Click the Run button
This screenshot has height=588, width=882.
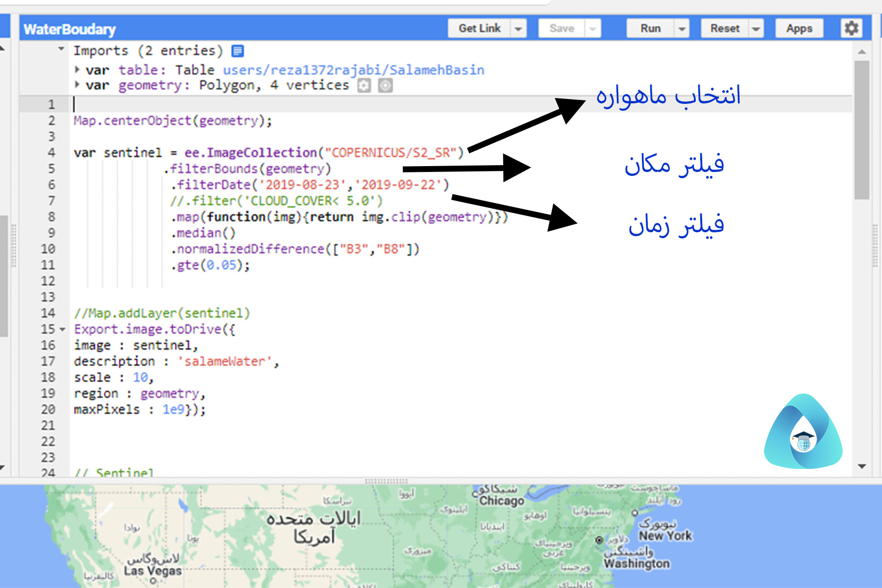point(650,28)
